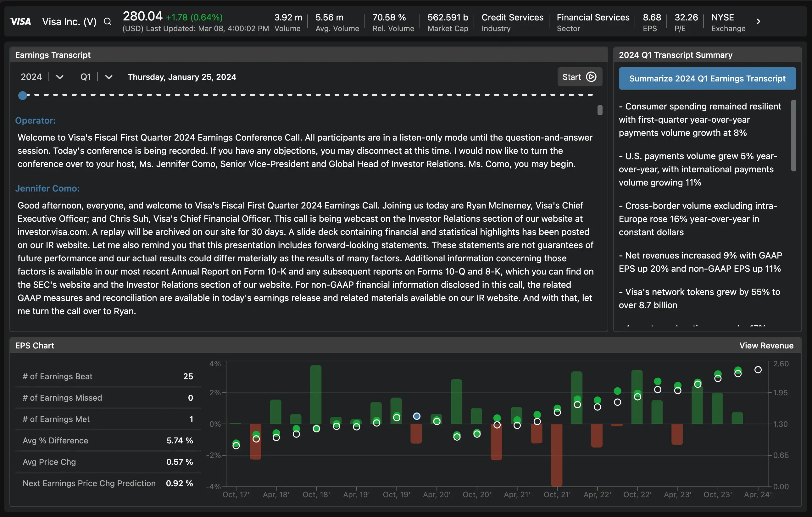Screen dimensions: 812x517
Task: Click along the dashed transcript progress bar
Action: pyautogui.click(x=303, y=95)
